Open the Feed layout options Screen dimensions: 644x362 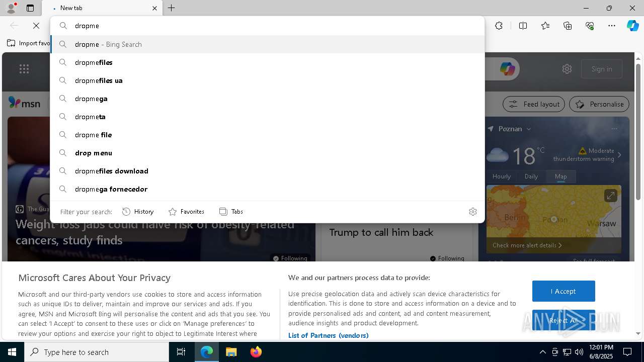click(534, 104)
